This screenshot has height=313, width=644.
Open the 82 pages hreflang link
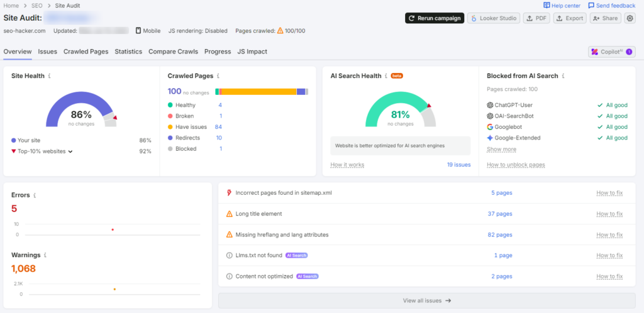(x=500, y=234)
